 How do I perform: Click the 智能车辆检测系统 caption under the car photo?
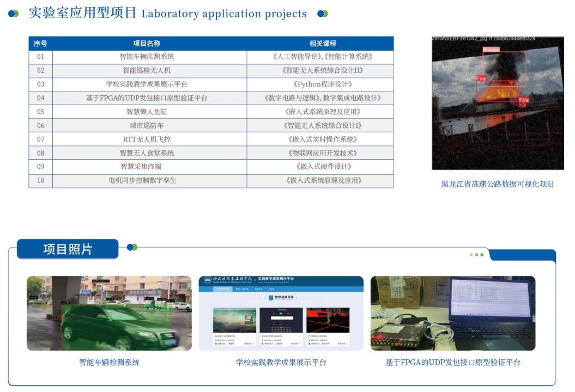pyautogui.click(x=109, y=362)
